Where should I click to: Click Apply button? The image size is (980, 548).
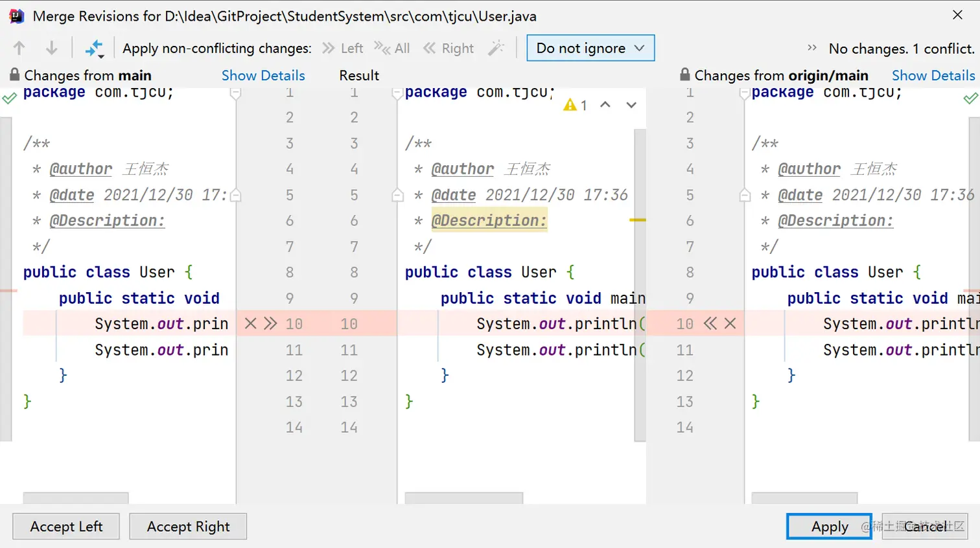click(830, 527)
